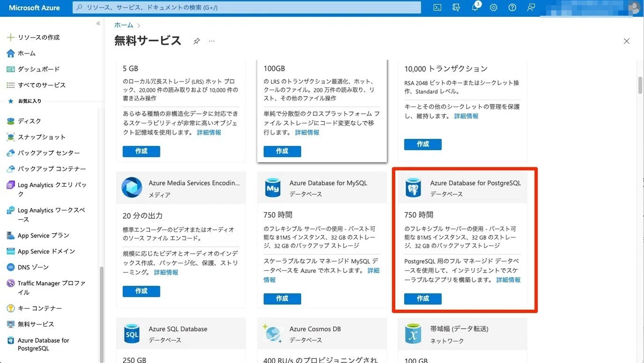Click the main page vertical scrollbar
The height and width of the screenshot is (363, 644).
(x=640, y=86)
